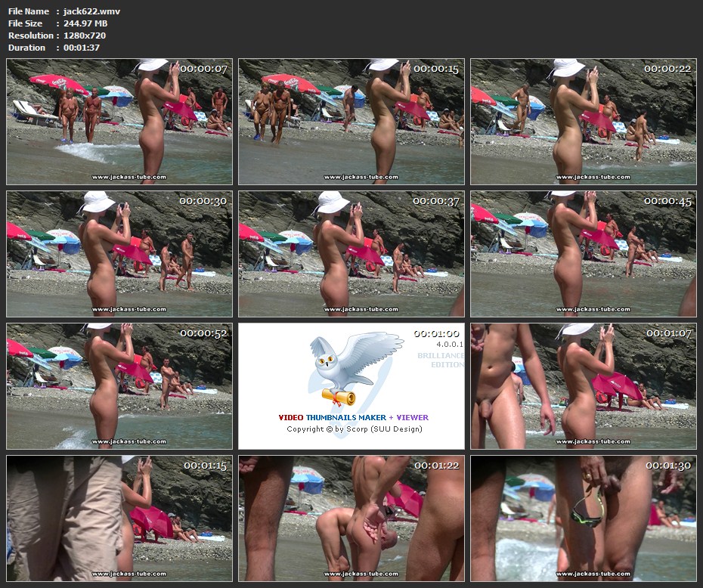Open the frame stamped 00:00:22
Viewport: 703px width, 588px height.
point(583,122)
